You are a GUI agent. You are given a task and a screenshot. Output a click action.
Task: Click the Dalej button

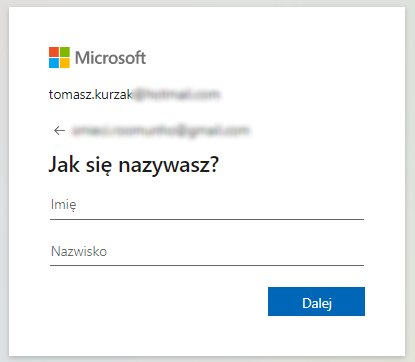point(316,301)
